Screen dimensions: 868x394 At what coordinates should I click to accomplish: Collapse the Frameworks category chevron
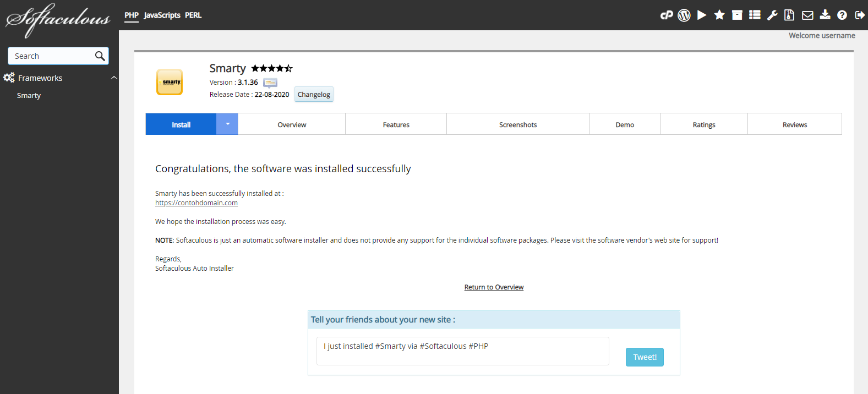(114, 78)
